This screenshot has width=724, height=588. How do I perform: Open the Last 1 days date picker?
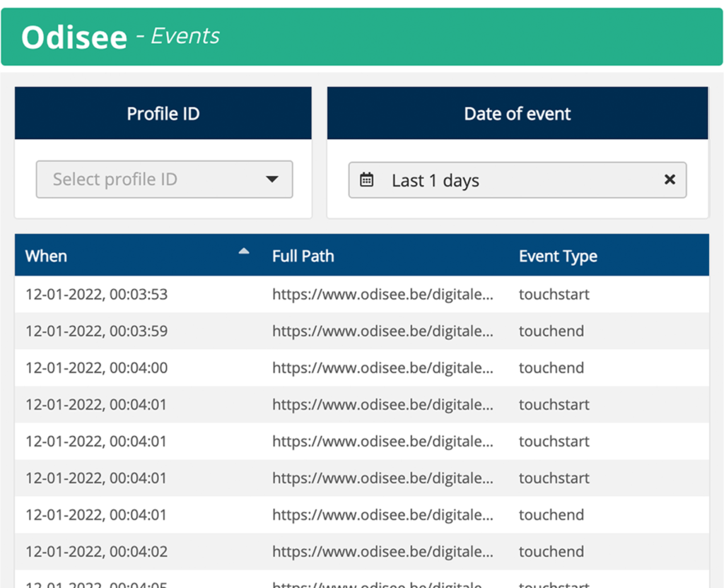[517, 180]
